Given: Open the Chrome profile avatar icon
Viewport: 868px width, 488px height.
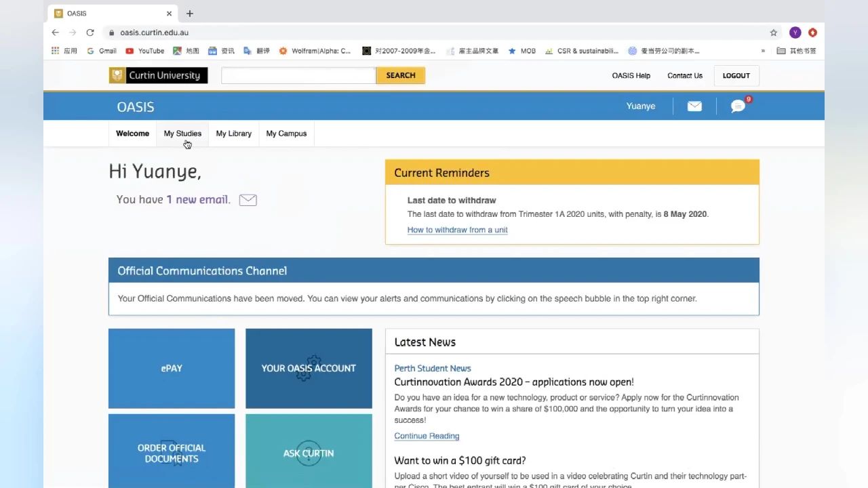Looking at the screenshot, I should 795,33.
